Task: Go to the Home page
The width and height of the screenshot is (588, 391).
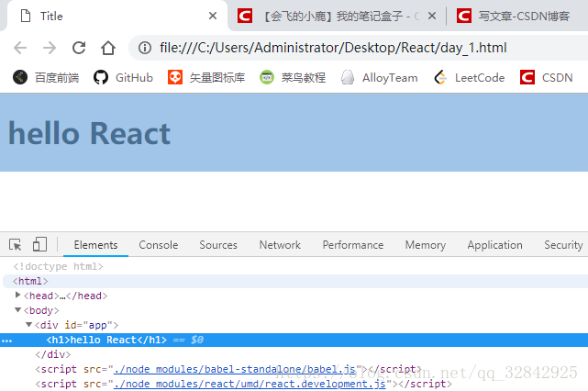Action: point(108,48)
